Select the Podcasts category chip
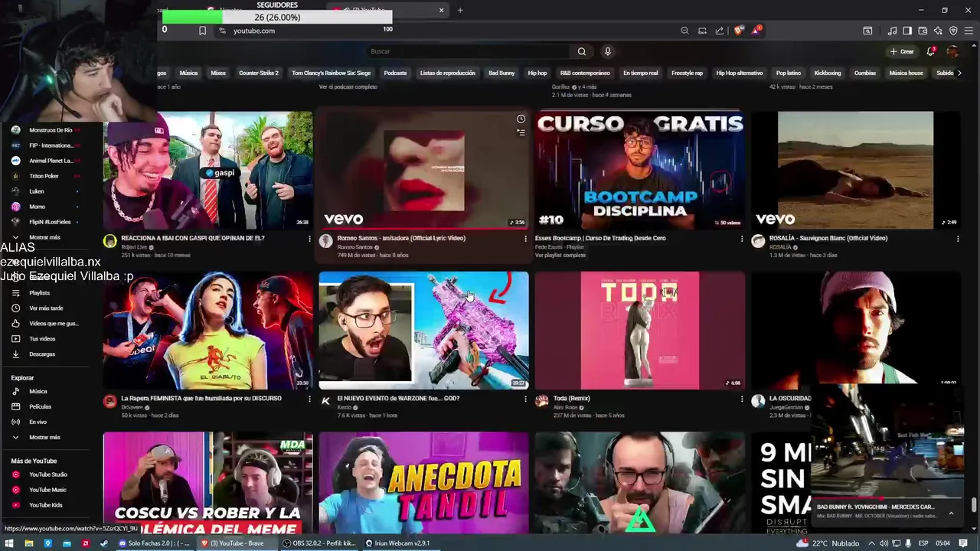980x551 pixels. [395, 73]
